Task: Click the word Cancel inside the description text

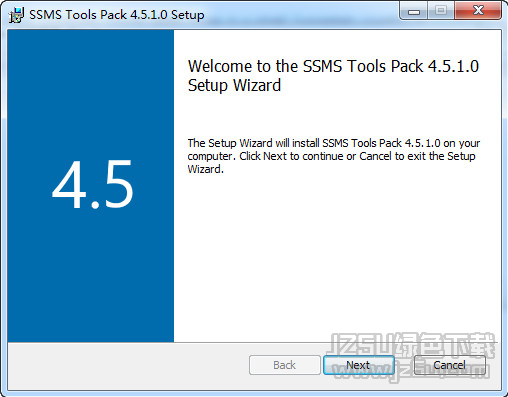Action: [375, 156]
